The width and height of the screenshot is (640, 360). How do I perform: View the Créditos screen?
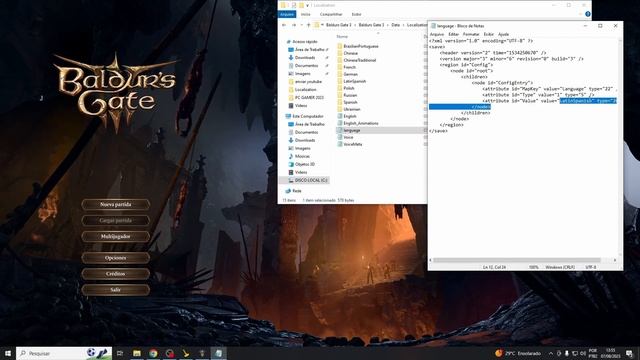(116, 273)
